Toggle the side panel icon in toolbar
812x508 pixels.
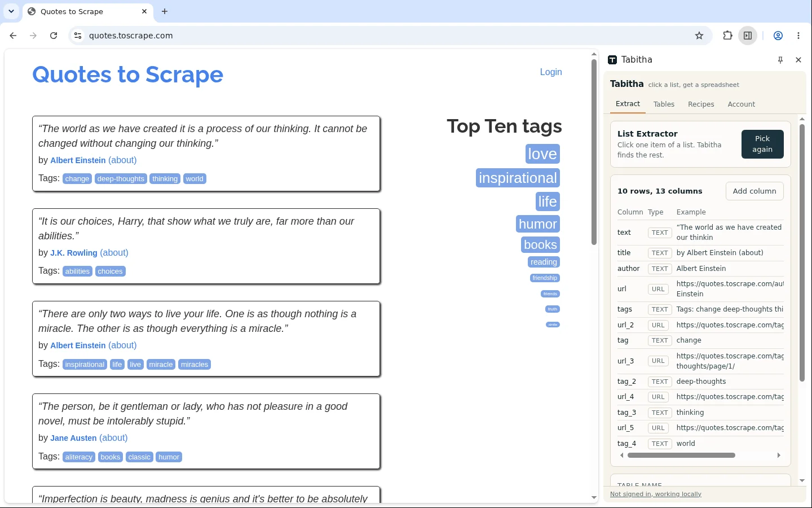pyautogui.click(x=748, y=36)
